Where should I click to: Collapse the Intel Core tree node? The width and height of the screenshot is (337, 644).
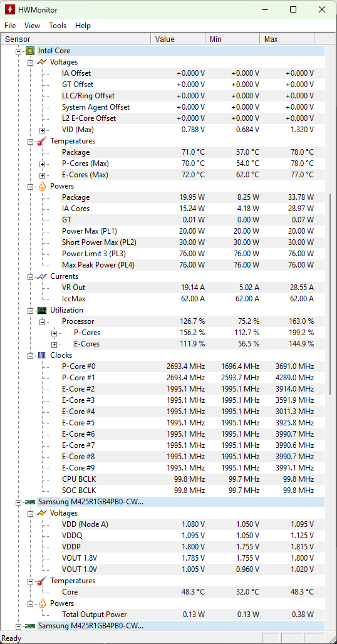(18, 51)
